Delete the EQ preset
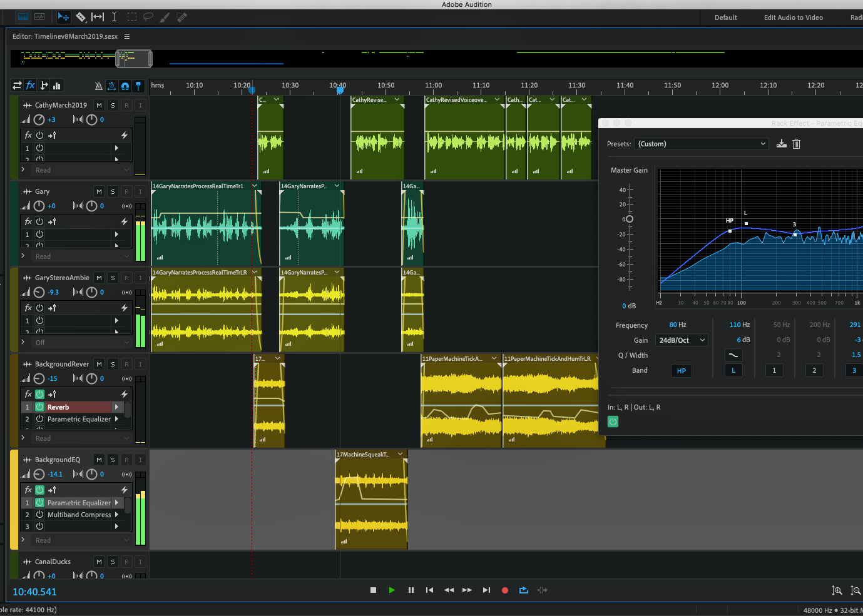 coord(797,144)
